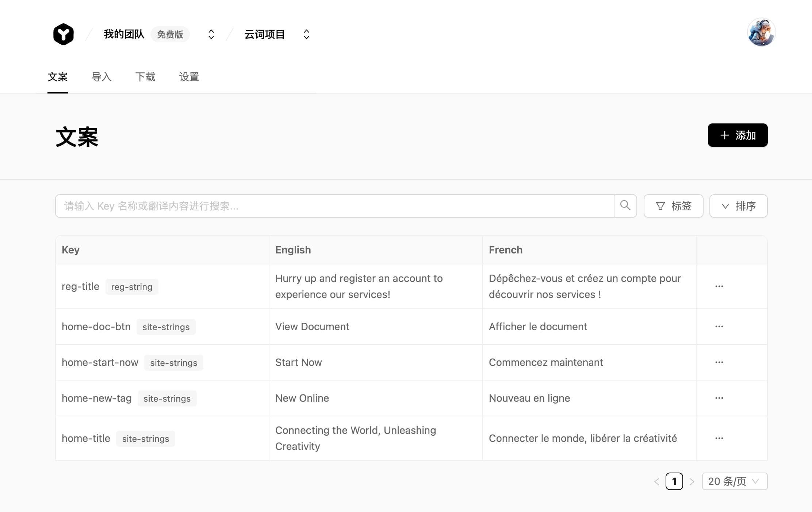812x512 pixels.
Task: Click the search magnifier icon
Action: (625, 206)
